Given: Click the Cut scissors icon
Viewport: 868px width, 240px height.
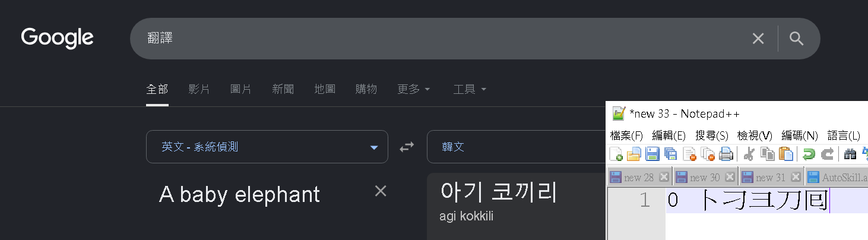Looking at the screenshot, I should (x=749, y=154).
